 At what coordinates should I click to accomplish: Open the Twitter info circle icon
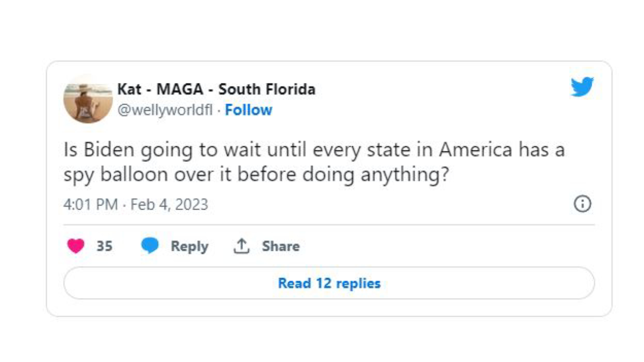(x=582, y=204)
